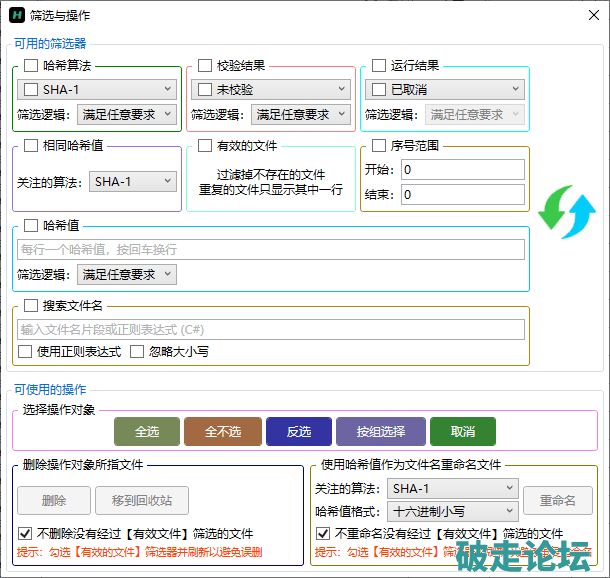This screenshot has width=610, height=578.
Task: Toggle the 校验结果 filter checkbox
Action: [205, 66]
